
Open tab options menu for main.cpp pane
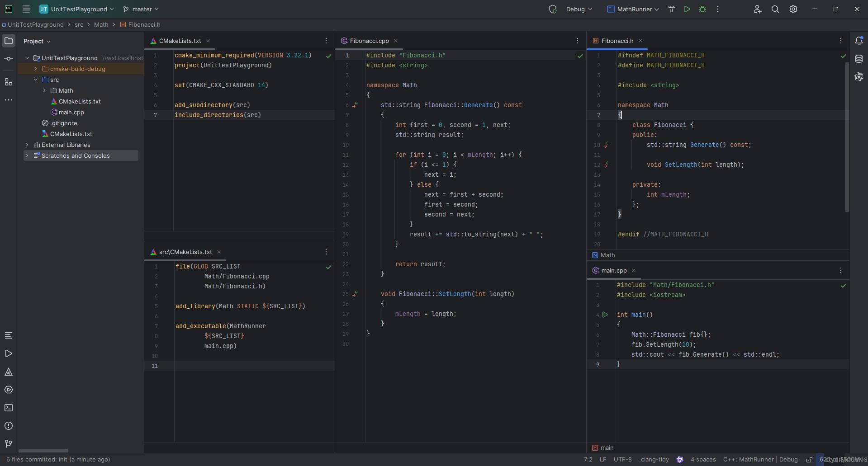pyautogui.click(x=841, y=270)
